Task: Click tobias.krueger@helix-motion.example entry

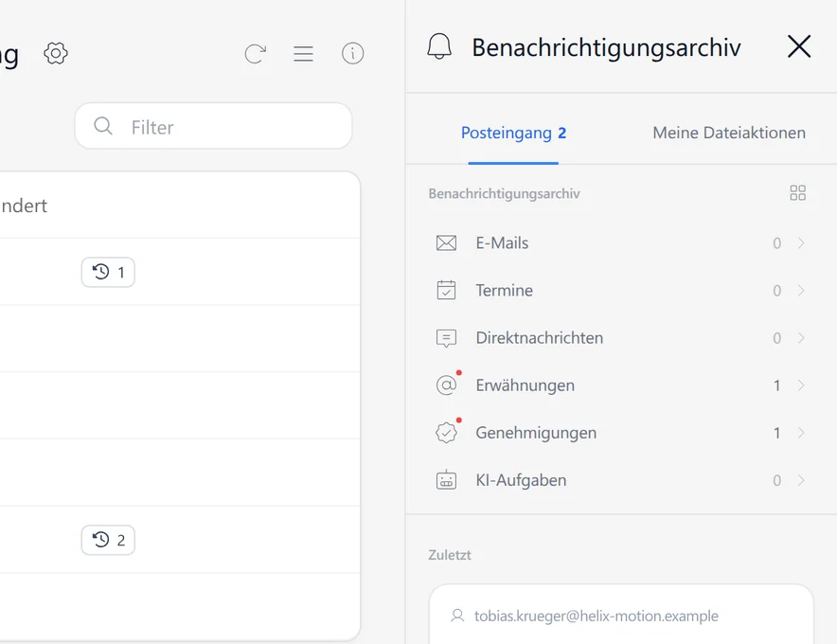Action: coord(597,616)
